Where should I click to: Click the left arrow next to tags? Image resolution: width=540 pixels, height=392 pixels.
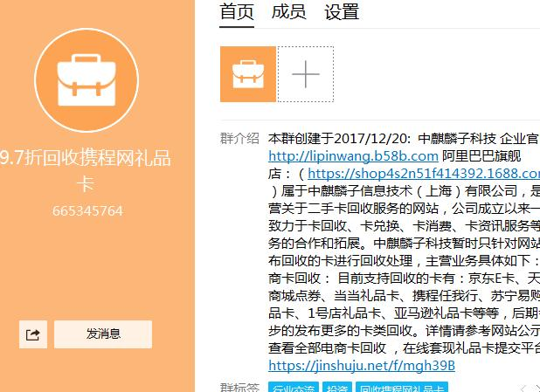[x=523, y=389]
